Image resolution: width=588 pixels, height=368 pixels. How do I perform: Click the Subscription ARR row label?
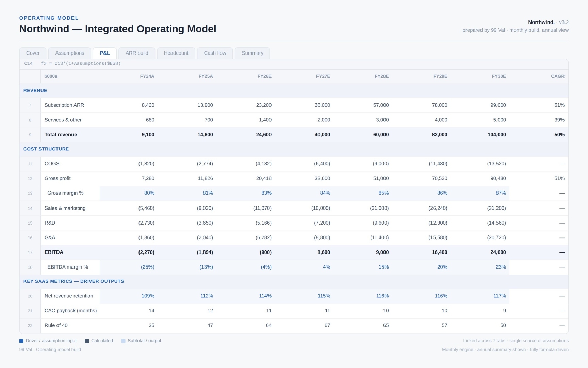pyautogui.click(x=64, y=105)
